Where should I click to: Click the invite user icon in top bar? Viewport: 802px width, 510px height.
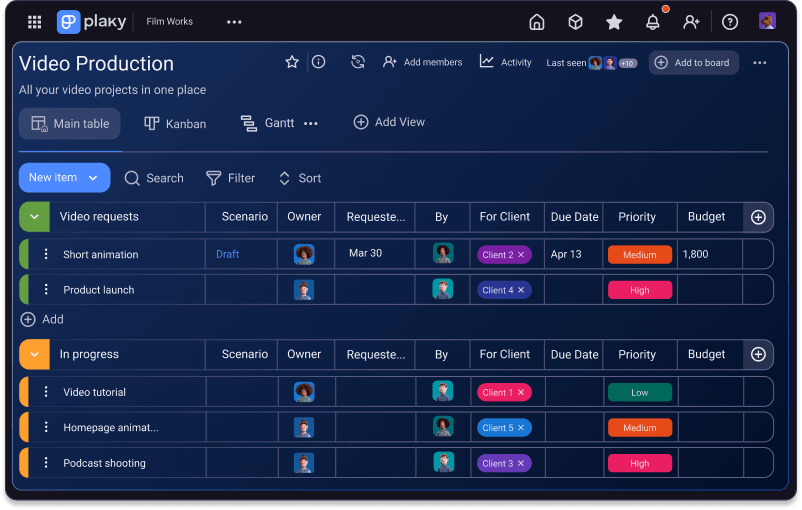(x=691, y=22)
